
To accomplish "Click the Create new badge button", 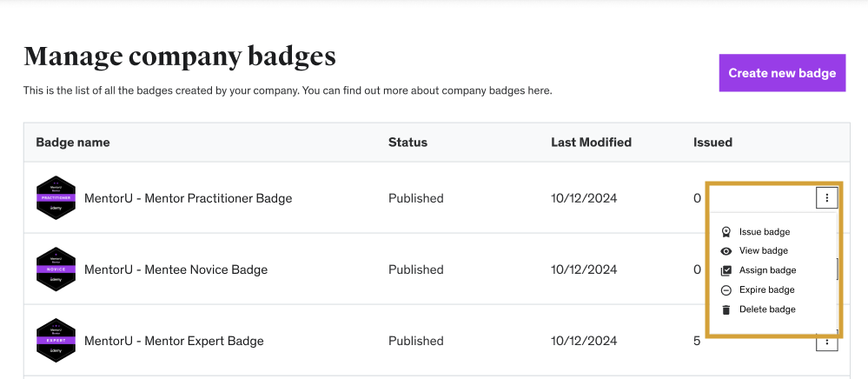I will click(782, 73).
